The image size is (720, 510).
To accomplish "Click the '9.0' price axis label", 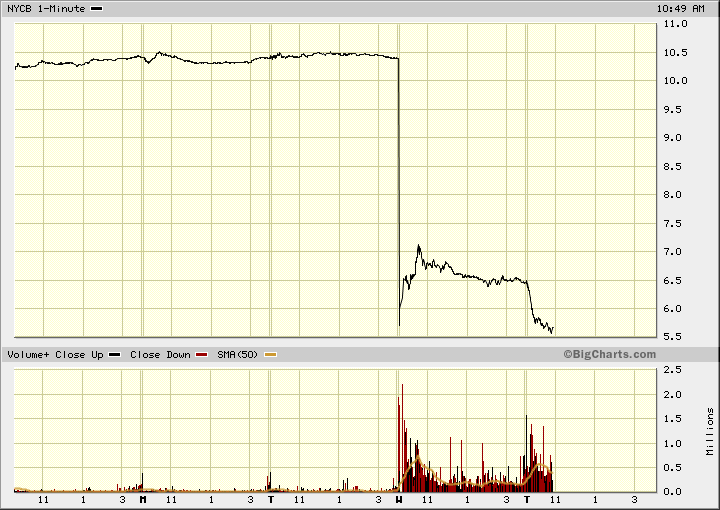I will pos(673,138).
